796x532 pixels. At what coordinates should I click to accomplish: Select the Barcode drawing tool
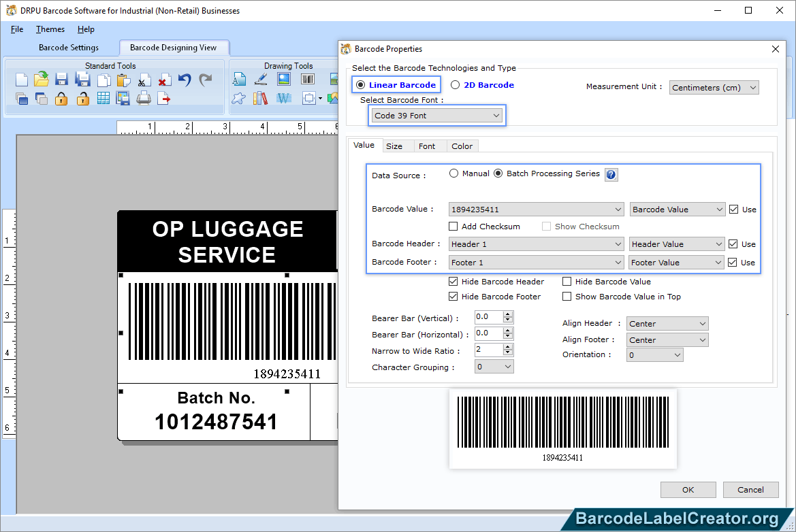click(308, 79)
